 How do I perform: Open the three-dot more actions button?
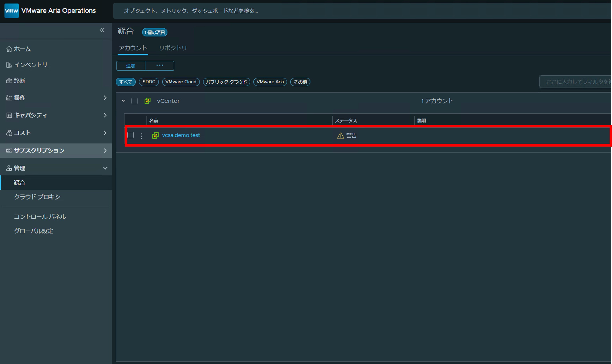160,66
